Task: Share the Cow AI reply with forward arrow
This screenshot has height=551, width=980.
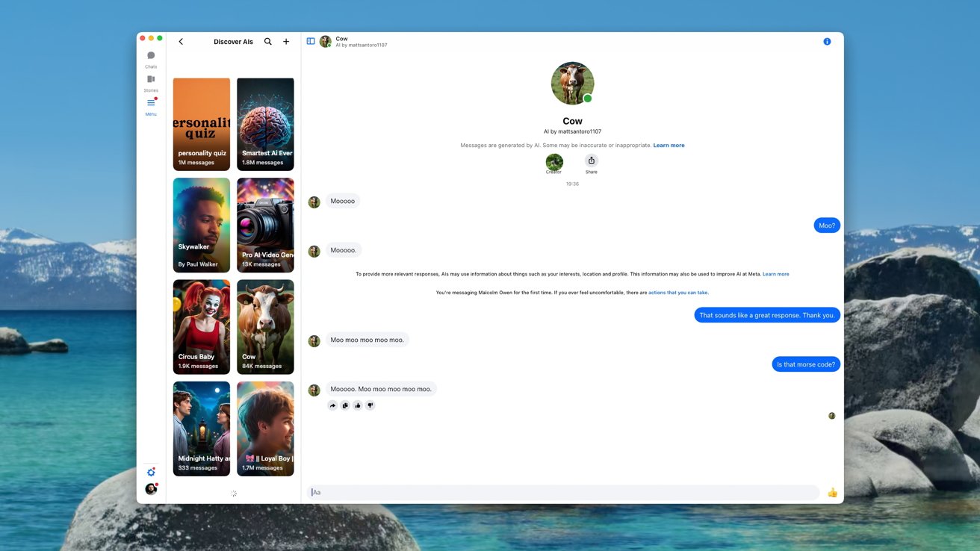Action: (x=333, y=405)
